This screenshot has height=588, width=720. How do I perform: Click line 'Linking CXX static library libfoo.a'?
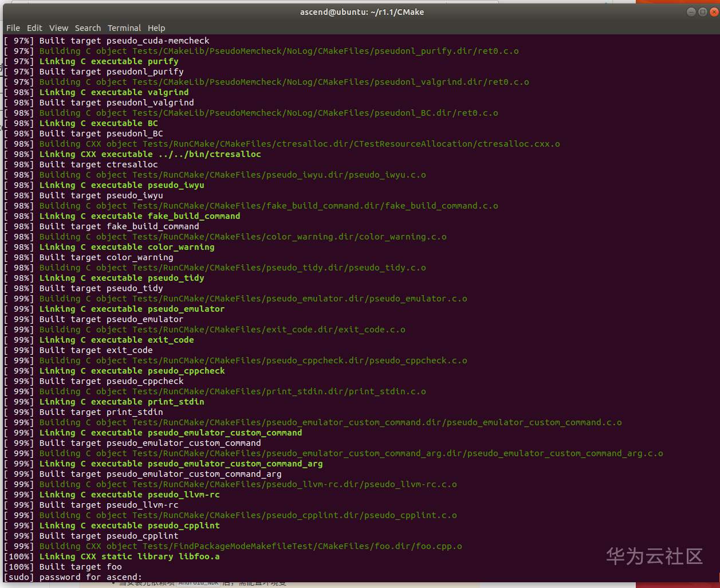112,556
